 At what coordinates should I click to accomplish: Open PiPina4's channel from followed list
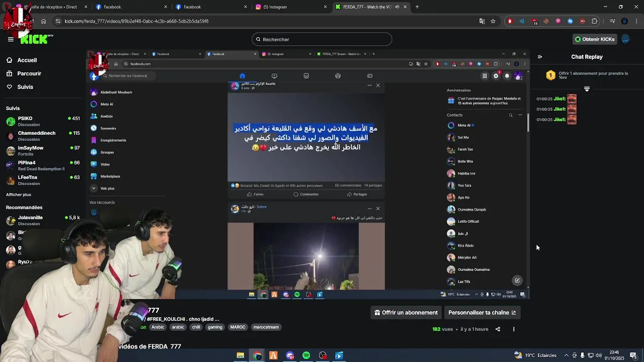(x=43, y=165)
